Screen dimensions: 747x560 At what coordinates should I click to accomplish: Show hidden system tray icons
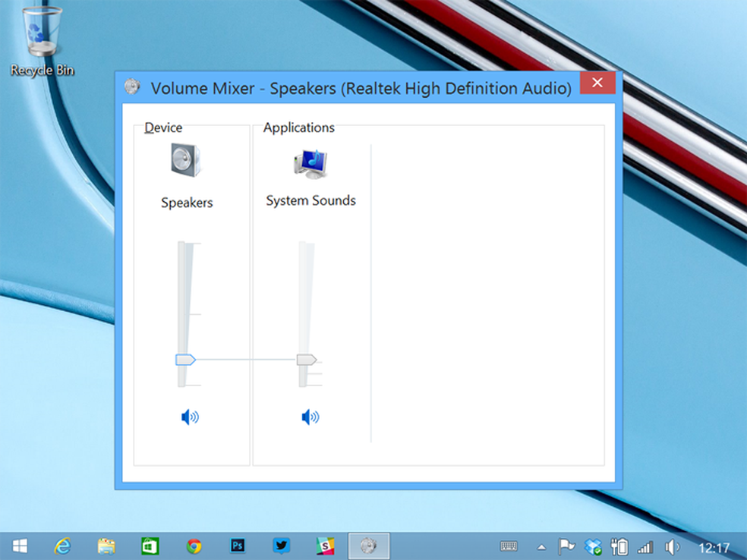541,546
